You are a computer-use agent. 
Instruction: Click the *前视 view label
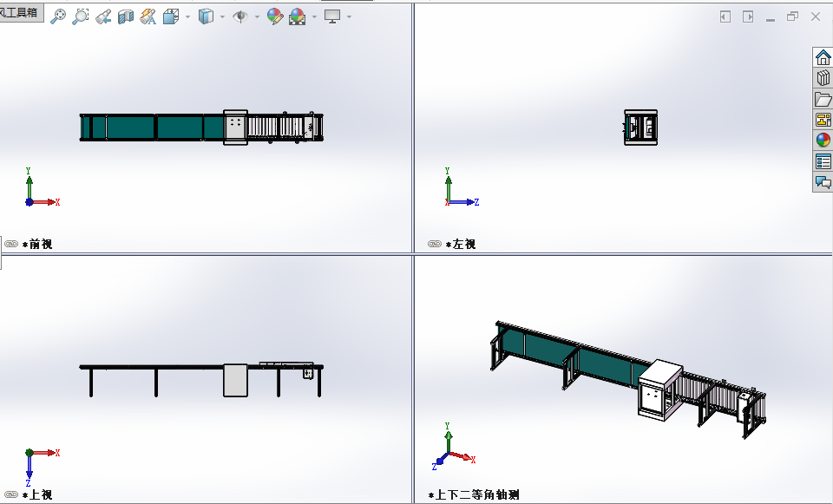37,245
